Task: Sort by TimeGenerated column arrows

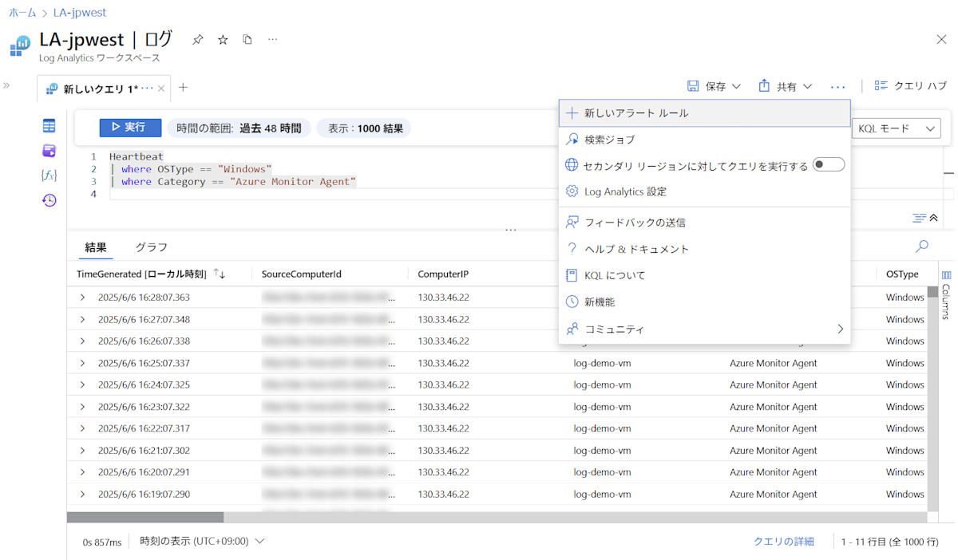Action: click(x=220, y=274)
